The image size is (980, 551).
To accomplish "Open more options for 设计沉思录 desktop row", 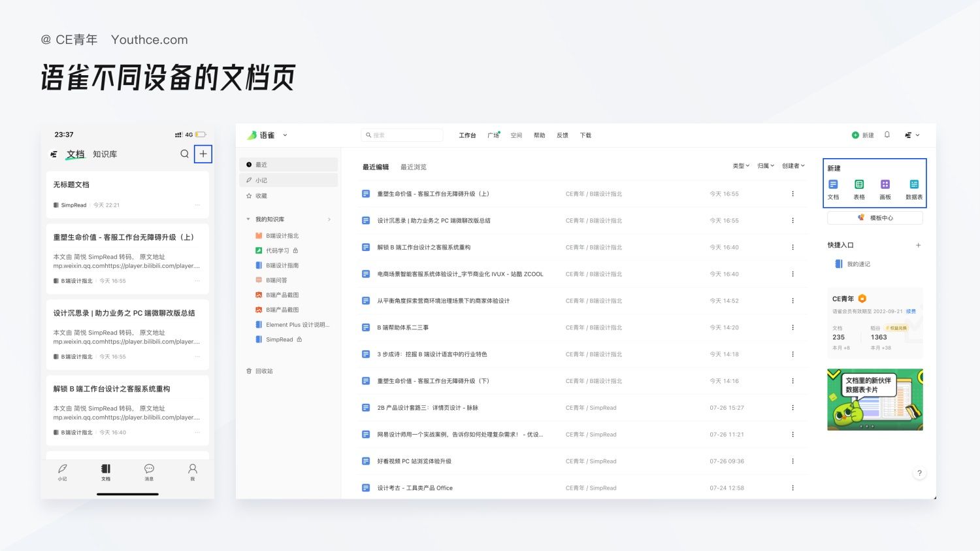I will tap(792, 220).
